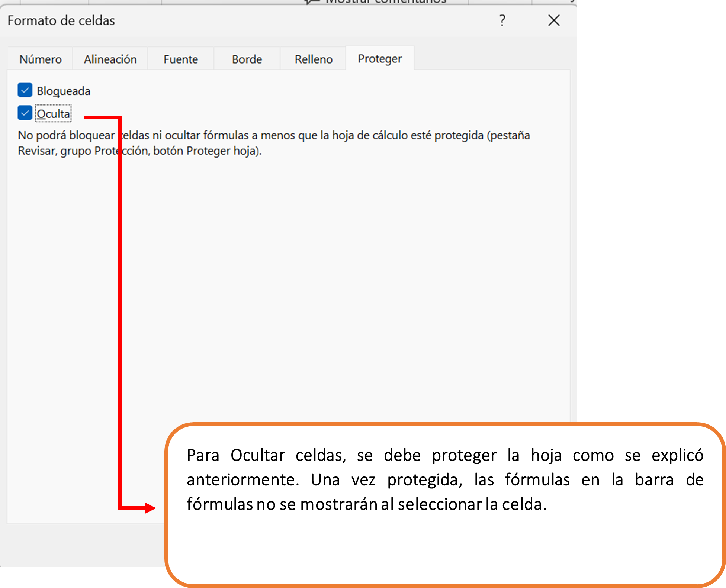Go to the Borde tab
726x588 pixels.
click(247, 59)
